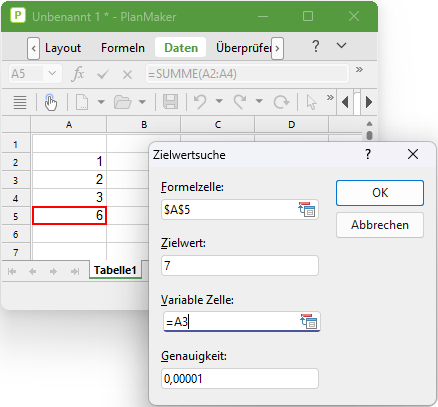This screenshot has height=407, width=438.
Task: Select row 5 header
Action: 16,216
